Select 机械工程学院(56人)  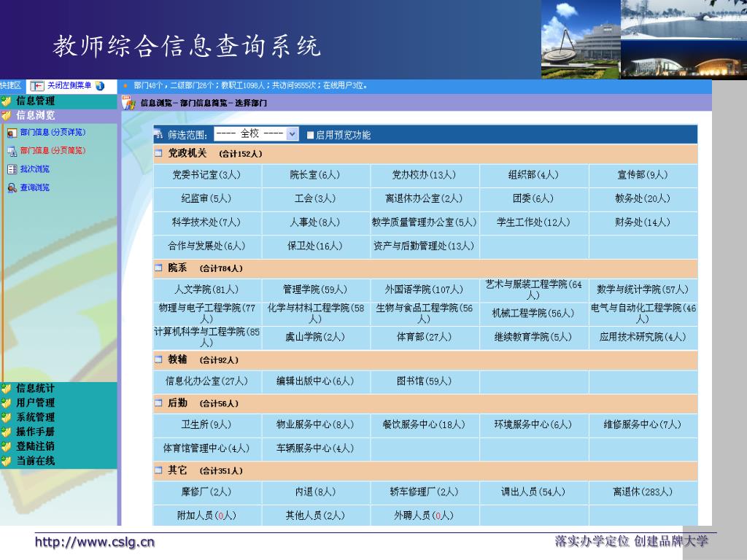[x=533, y=314]
